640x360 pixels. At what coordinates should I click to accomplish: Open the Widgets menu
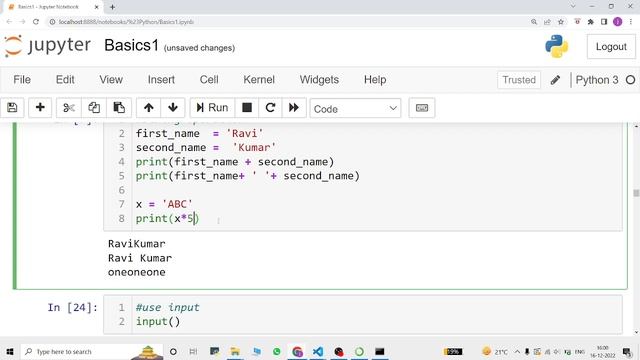(x=319, y=80)
